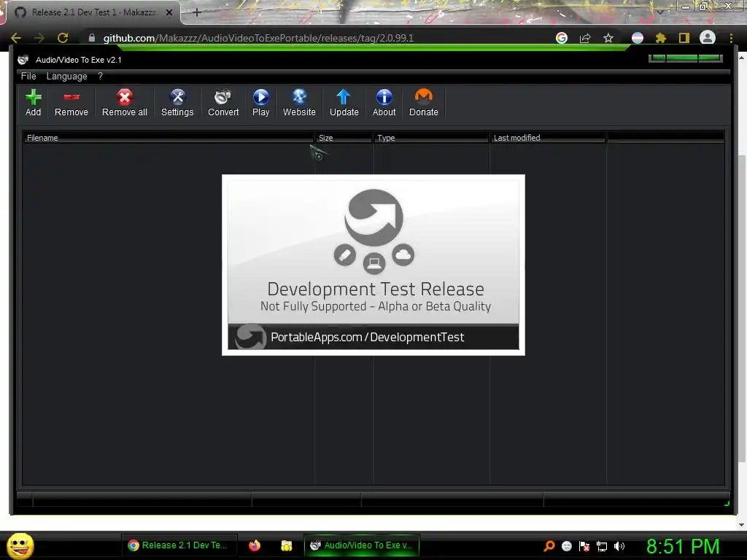The image size is (747, 560).
Task: Open the browser profile avatar
Action: click(x=708, y=38)
